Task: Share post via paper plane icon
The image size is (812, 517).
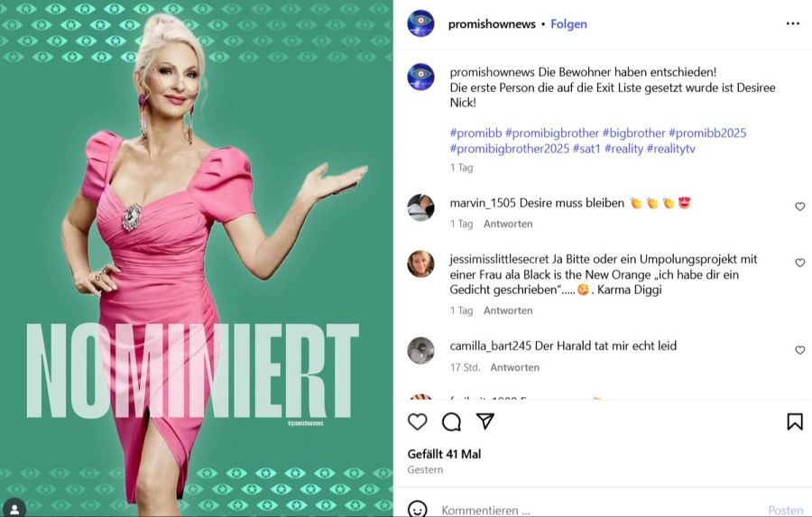Action: (484, 421)
